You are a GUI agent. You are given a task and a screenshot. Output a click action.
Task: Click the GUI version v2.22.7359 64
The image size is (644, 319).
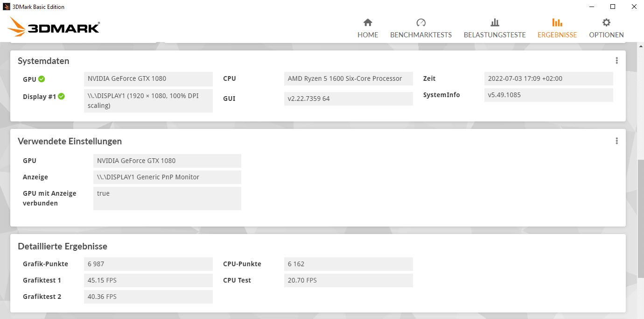tap(349, 99)
